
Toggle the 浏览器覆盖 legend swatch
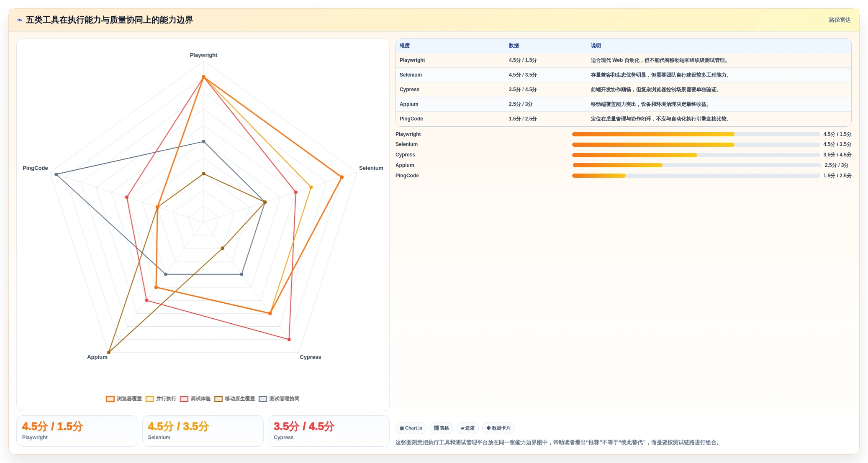click(110, 399)
